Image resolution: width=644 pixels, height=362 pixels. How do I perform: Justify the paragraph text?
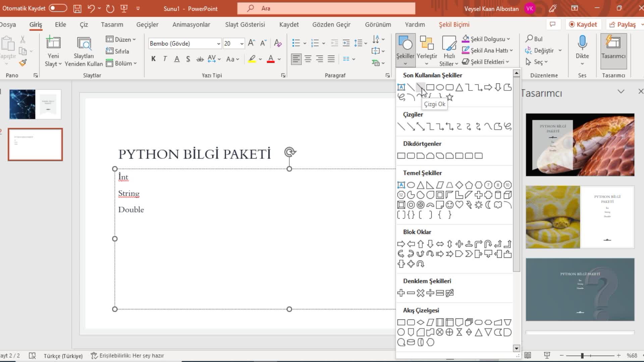coord(331,59)
